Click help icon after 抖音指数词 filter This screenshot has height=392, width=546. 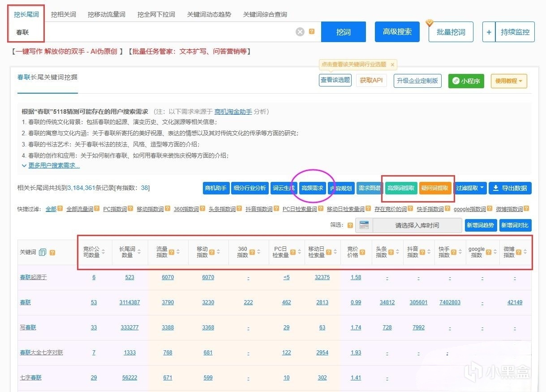tap(276, 209)
